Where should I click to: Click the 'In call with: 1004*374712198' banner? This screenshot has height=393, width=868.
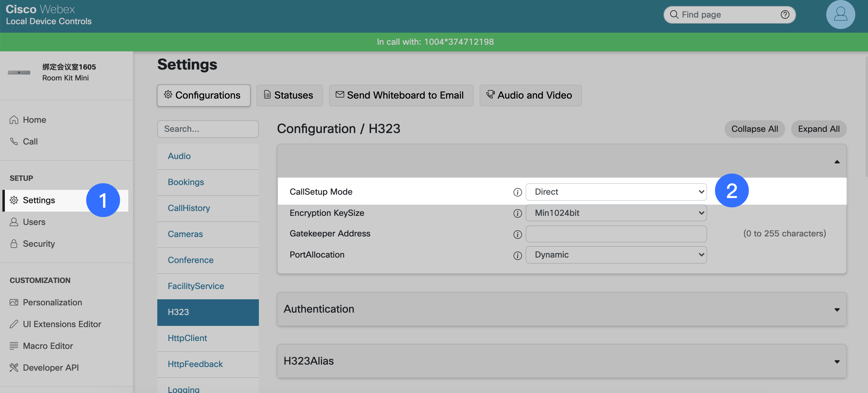434,42
